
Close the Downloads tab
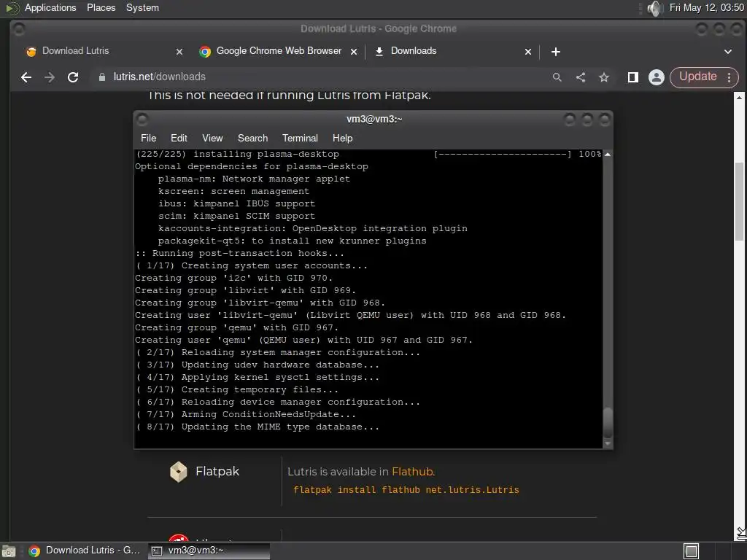[x=528, y=52]
